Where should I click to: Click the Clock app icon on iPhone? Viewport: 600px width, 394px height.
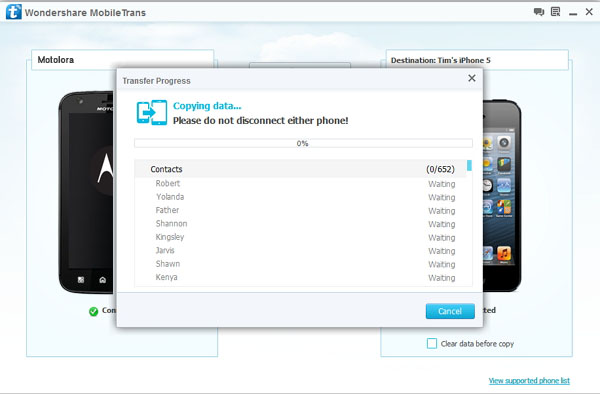pyautogui.click(x=487, y=186)
